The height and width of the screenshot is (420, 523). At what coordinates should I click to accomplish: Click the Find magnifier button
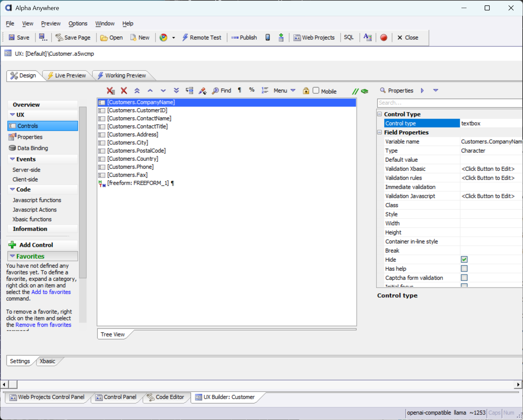pos(222,91)
